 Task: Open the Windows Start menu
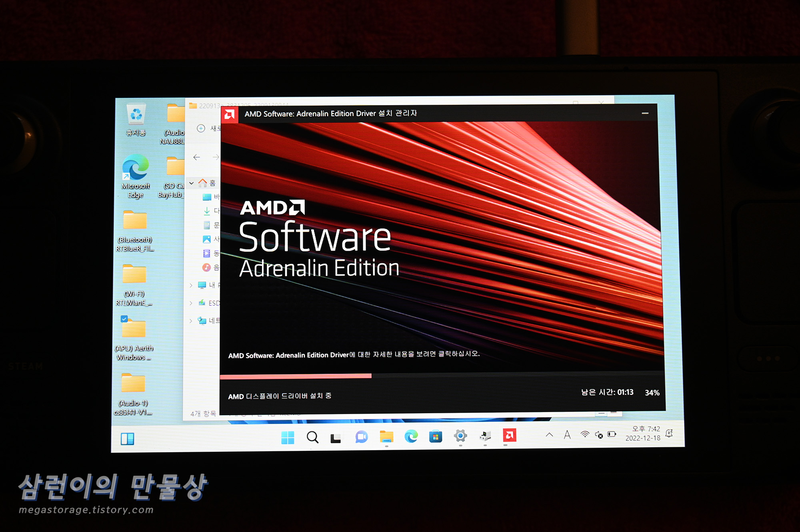click(288, 437)
